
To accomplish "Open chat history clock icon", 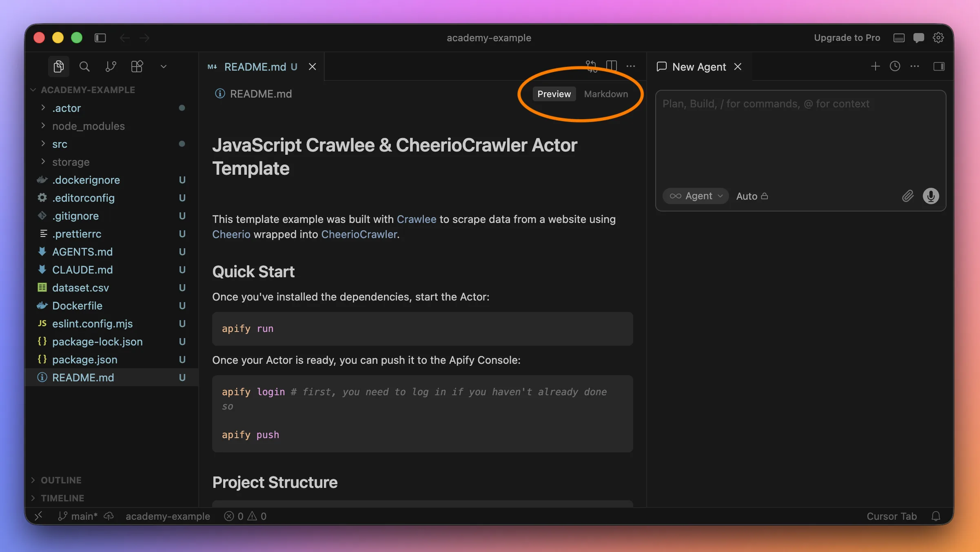I will [x=895, y=66].
